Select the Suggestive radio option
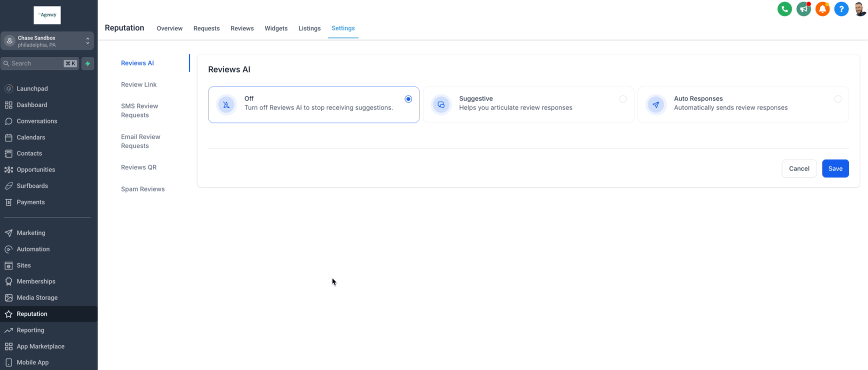The width and height of the screenshot is (868, 370). pos(623,99)
